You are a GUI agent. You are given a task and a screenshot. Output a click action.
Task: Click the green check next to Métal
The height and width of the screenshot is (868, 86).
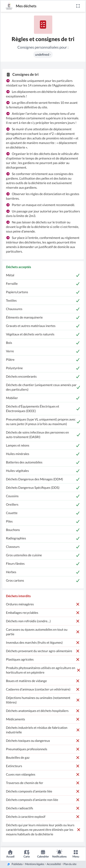pos(78,275)
